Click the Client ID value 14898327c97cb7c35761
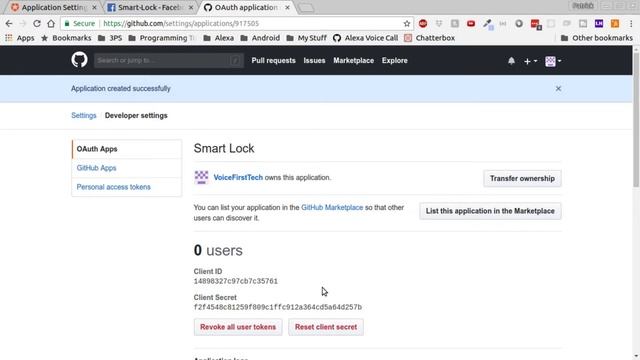 click(x=236, y=281)
